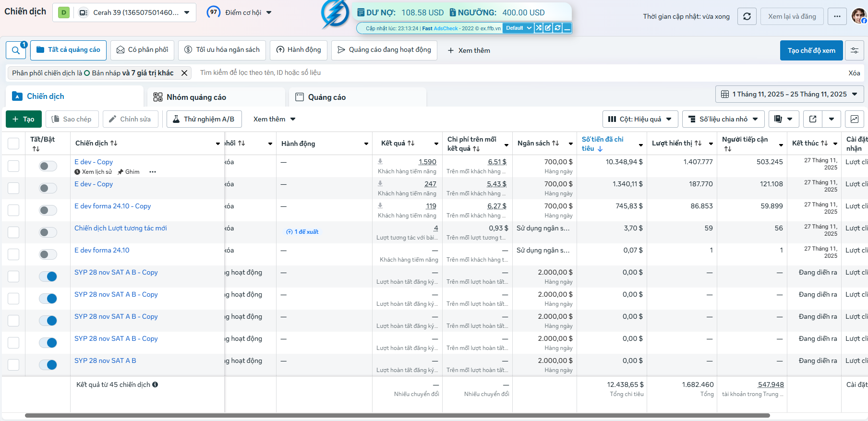
Task: Click the Fast AdsCheck lightning logo
Action: (335, 14)
